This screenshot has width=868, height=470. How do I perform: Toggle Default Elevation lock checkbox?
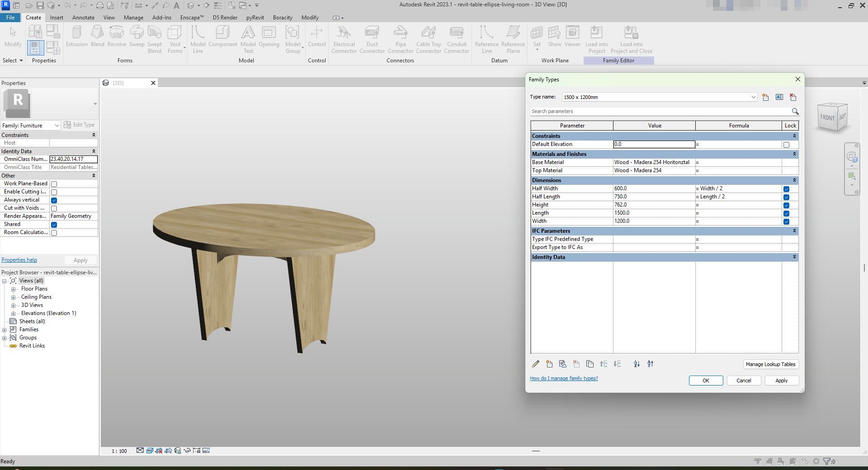tap(786, 145)
